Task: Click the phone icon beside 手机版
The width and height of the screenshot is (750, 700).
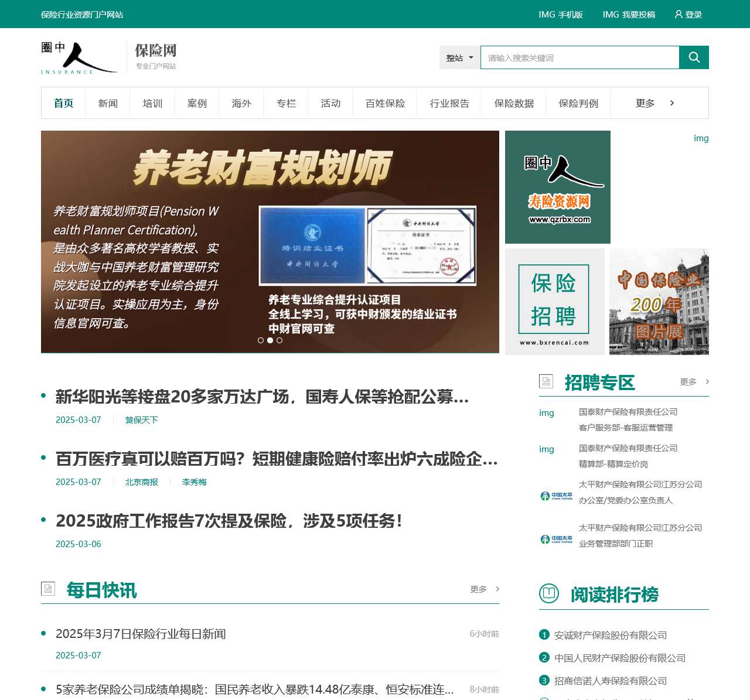Action: point(546,14)
